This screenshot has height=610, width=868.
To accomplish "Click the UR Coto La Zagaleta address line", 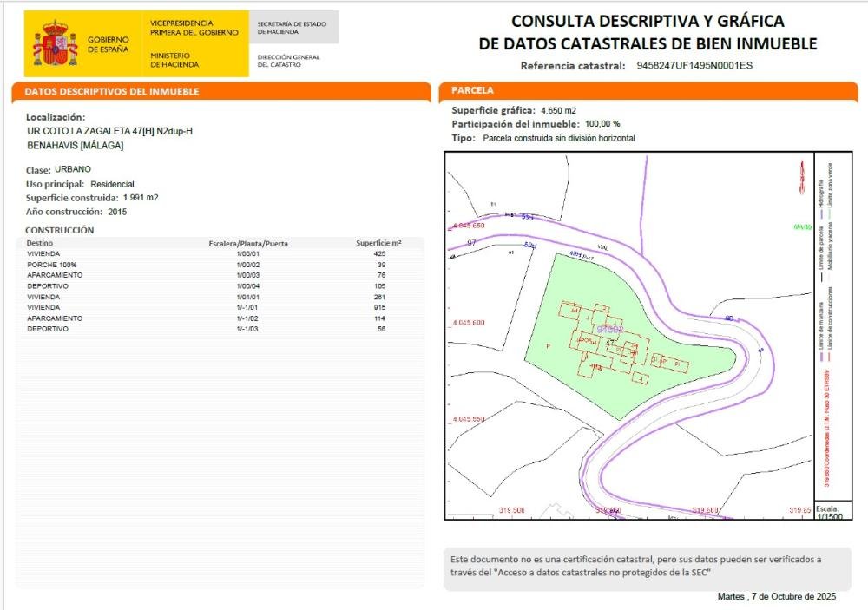I will pyautogui.click(x=109, y=130).
